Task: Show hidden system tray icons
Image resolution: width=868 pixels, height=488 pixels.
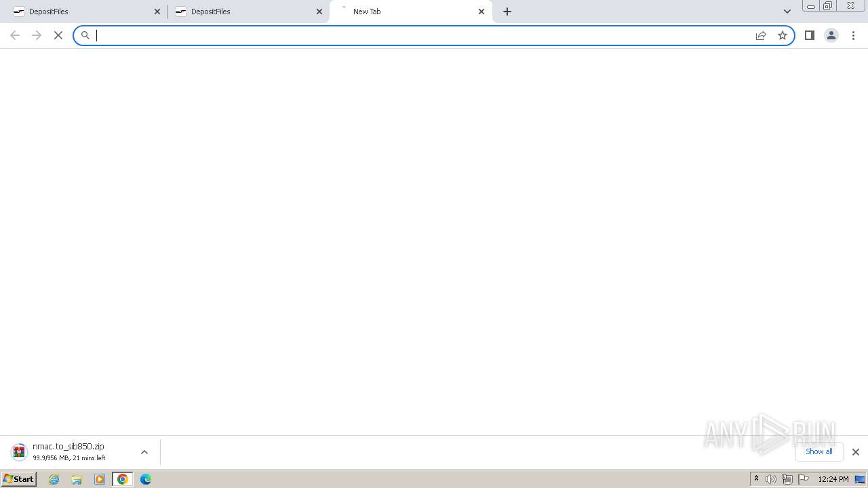Action: [x=756, y=479]
